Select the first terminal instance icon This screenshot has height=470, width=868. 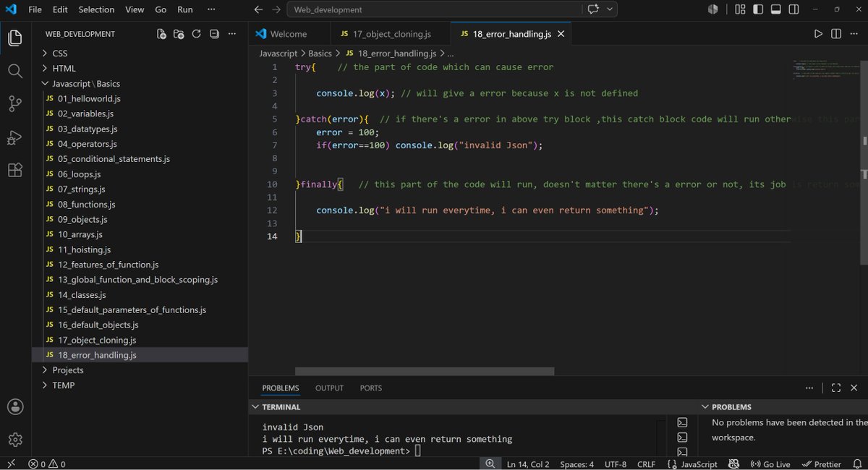coord(682,422)
